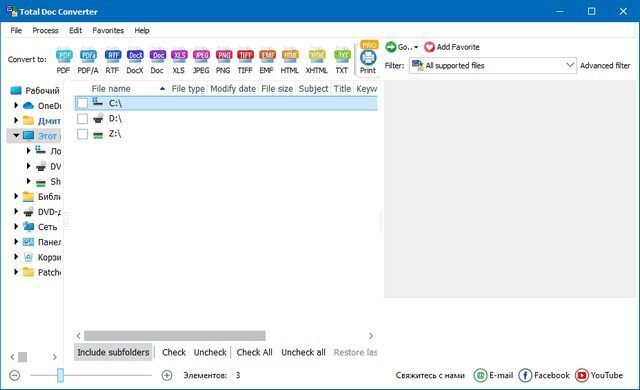Image resolution: width=640 pixels, height=390 pixels.
Task: Expand the Библи libraries node
Action: pyautogui.click(x=16, y=197)
